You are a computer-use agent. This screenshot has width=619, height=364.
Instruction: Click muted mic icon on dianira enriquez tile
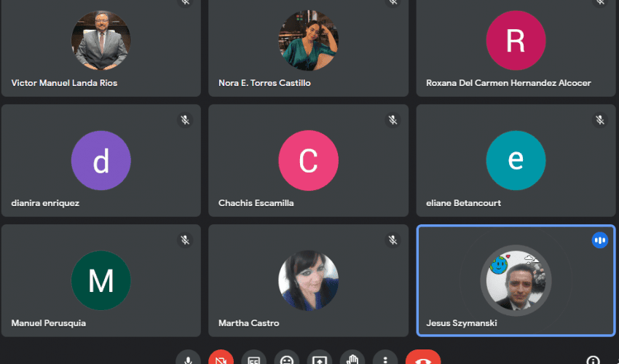(x=185, y=120)
